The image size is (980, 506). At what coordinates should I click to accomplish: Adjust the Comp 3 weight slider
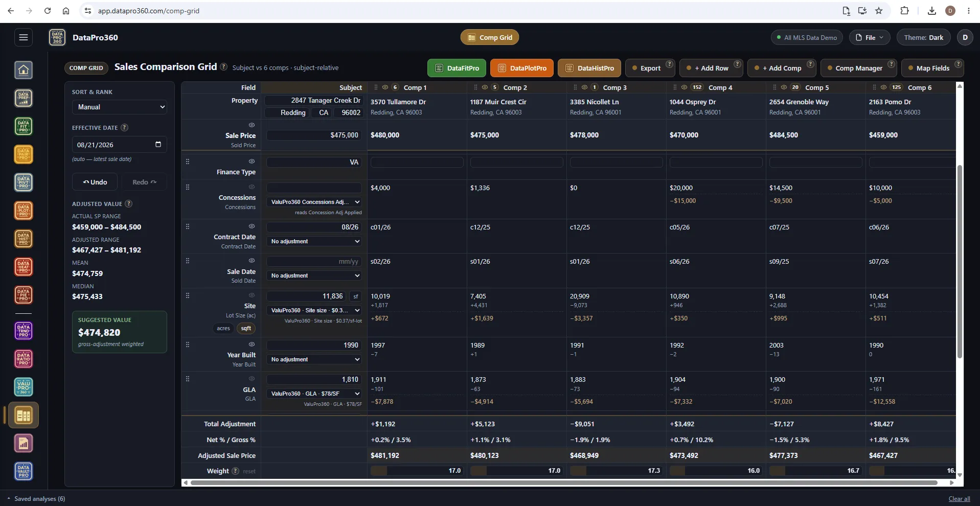coord(616,471)
